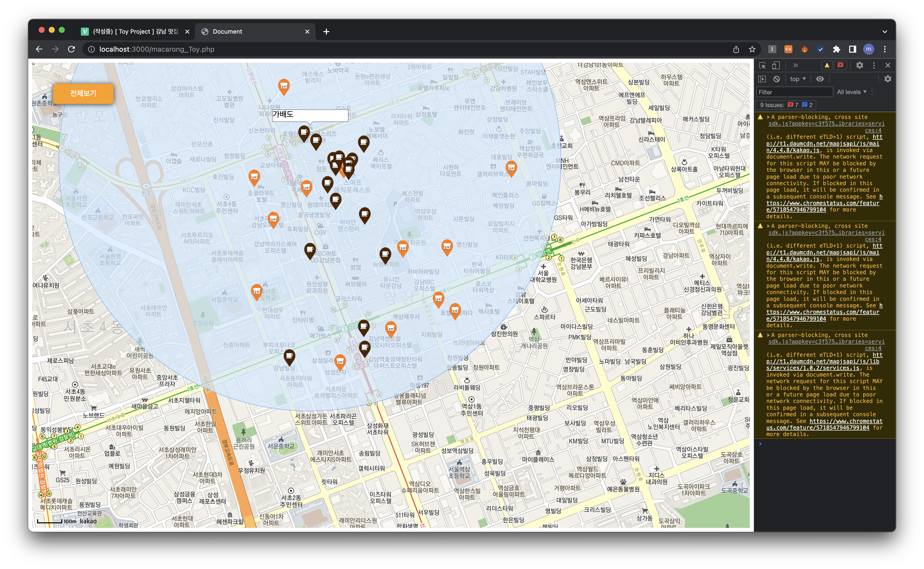
Task: Open the 9 Issues summary button
Action: click(786, 105)
